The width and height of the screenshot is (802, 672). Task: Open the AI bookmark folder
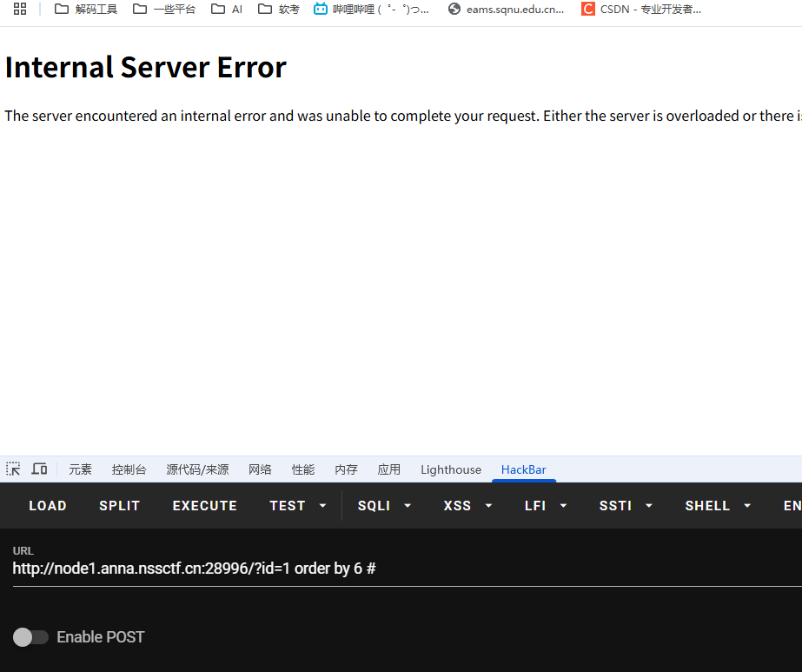pyautogui.click(x=227, y=10)
